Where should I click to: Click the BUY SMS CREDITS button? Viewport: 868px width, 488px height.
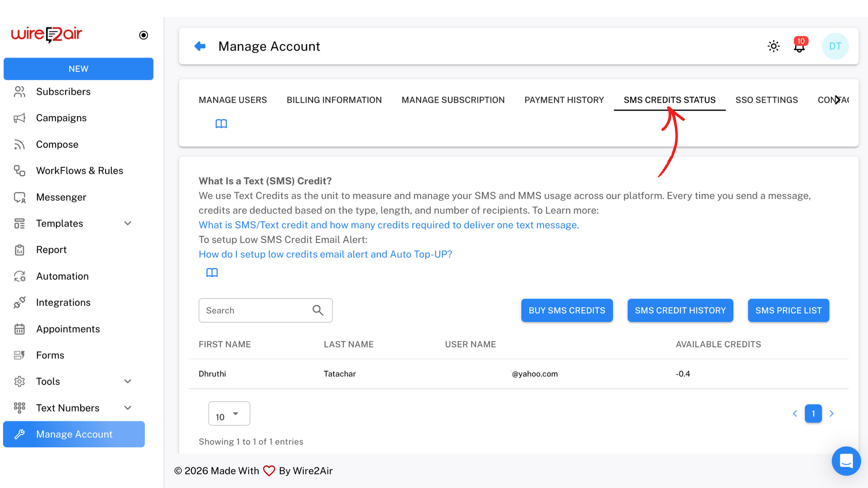[x=567, y=310]
